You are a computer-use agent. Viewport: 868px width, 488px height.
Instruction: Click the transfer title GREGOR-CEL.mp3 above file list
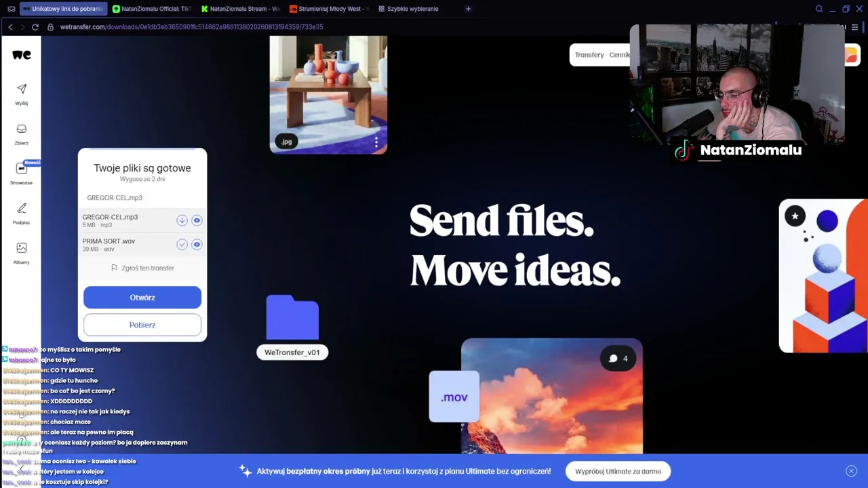pyautogui.click(x=115, y=198)
